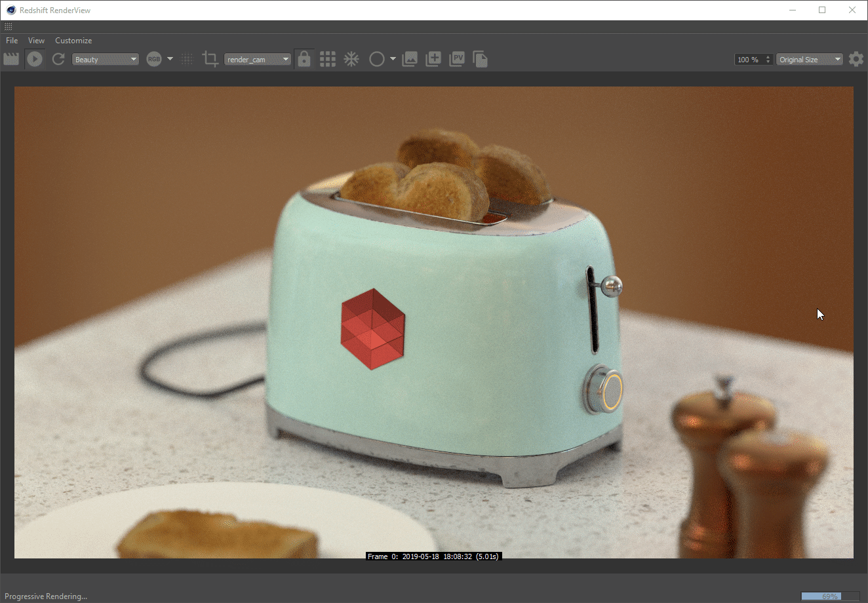Click the circle display mode icon
This screenshot has width=868, height=603.
pyautogui.click(x=376, y=59)
